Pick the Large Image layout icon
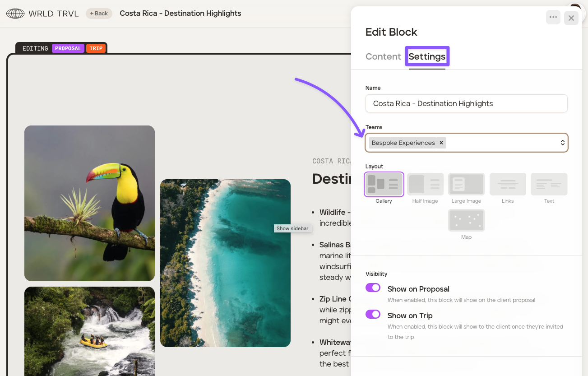 466,184
